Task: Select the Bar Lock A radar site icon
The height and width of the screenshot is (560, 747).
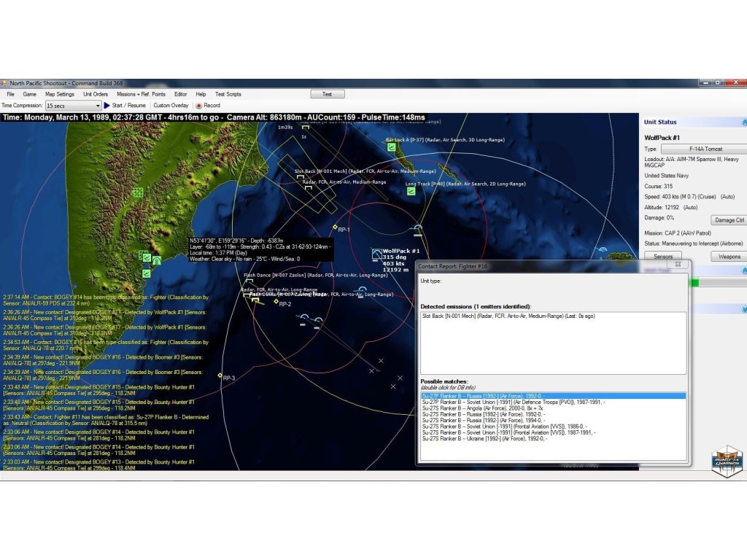Action: 391,147
